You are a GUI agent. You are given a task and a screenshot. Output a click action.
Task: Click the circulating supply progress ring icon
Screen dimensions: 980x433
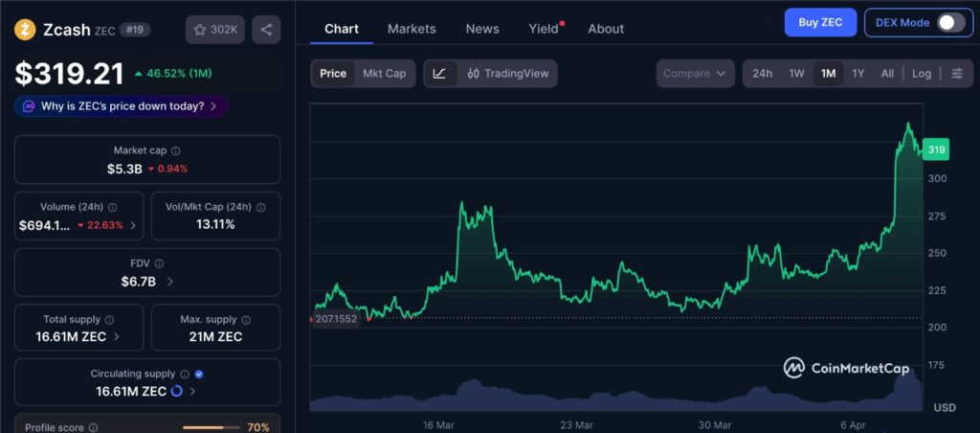176,391
